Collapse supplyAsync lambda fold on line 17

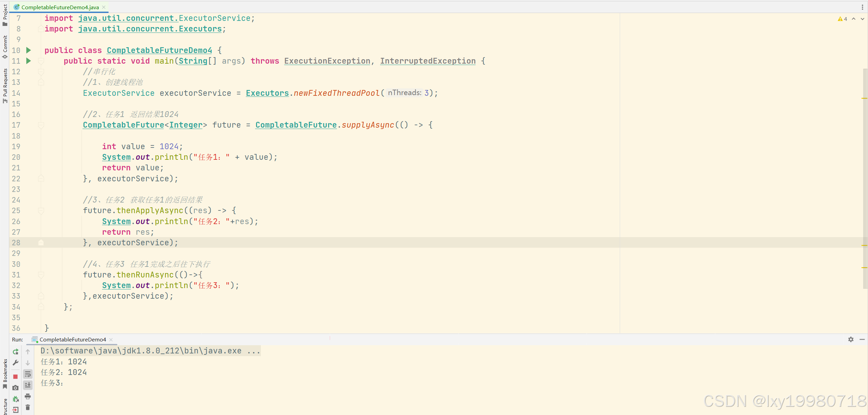[41, 125]
